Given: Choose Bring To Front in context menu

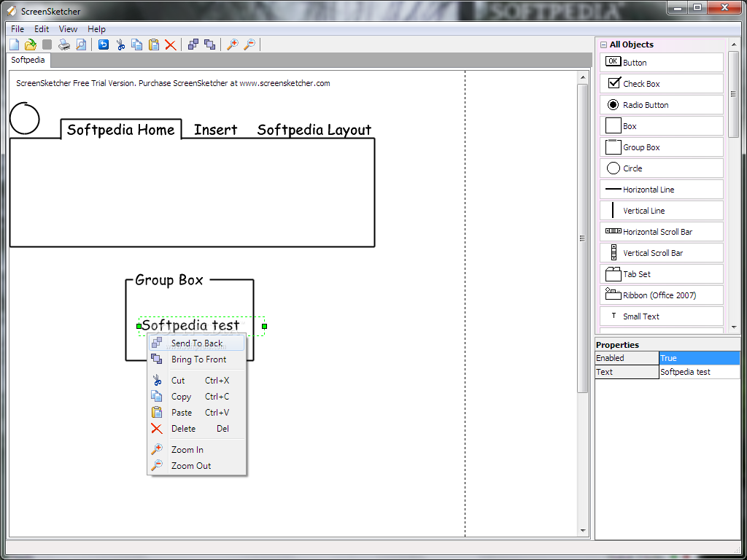Looking at the screenshot, I should click(x=197, y=359).
